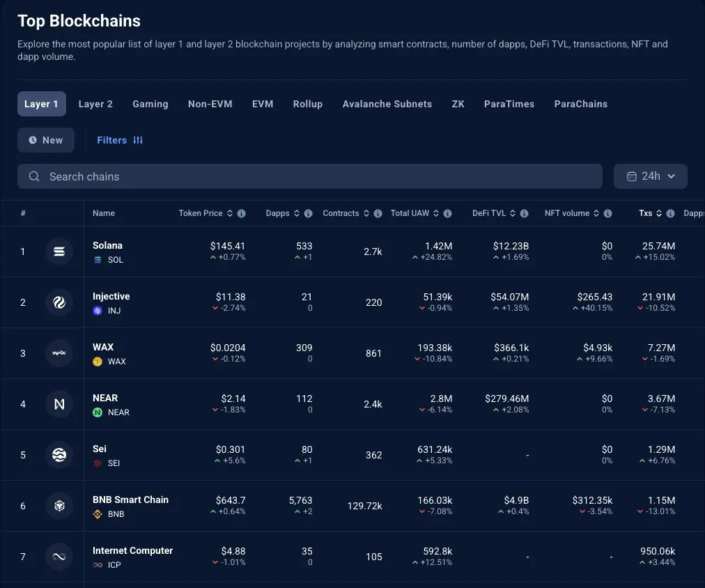Open info tooltip for Token Price column
The width and height of the screenshot is (705, 588).
[x=242, y=213]
